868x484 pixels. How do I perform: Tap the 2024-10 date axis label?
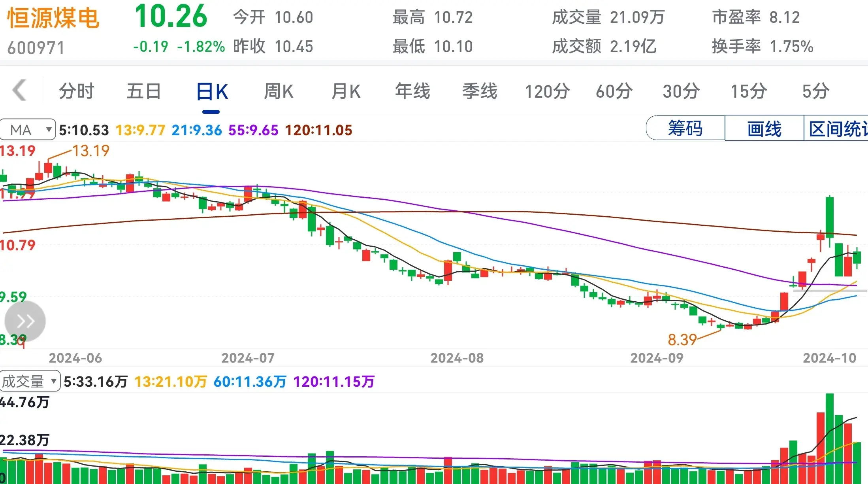830,358
